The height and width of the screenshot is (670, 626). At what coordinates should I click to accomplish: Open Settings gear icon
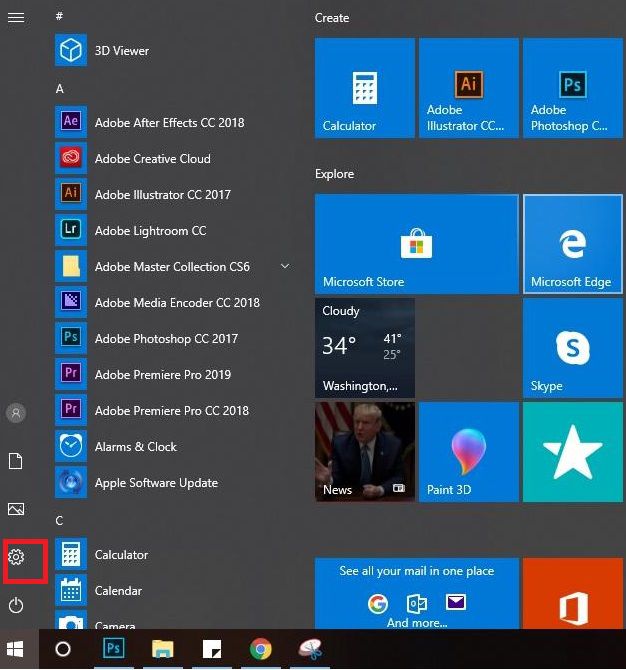tap(16, 557)
